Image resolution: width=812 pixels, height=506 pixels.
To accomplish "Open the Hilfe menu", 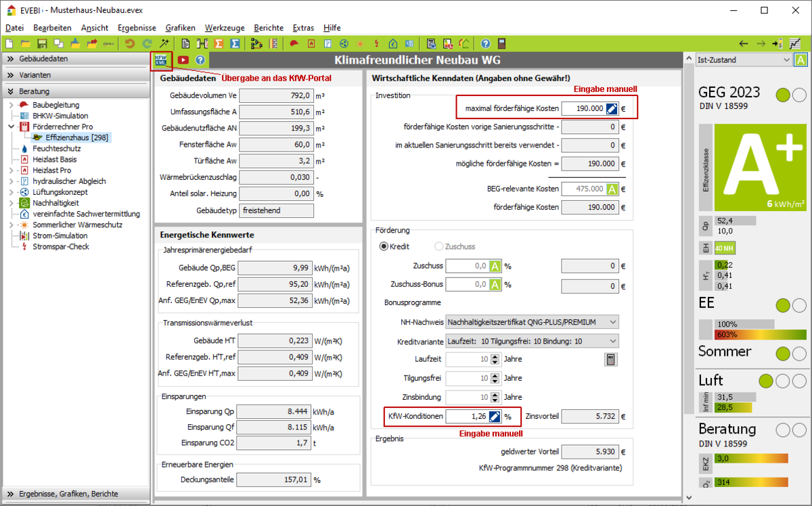I will [332, 28].
